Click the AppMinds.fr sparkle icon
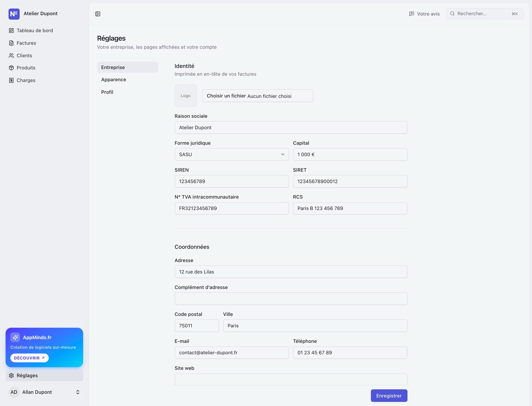 coord(15,337)
